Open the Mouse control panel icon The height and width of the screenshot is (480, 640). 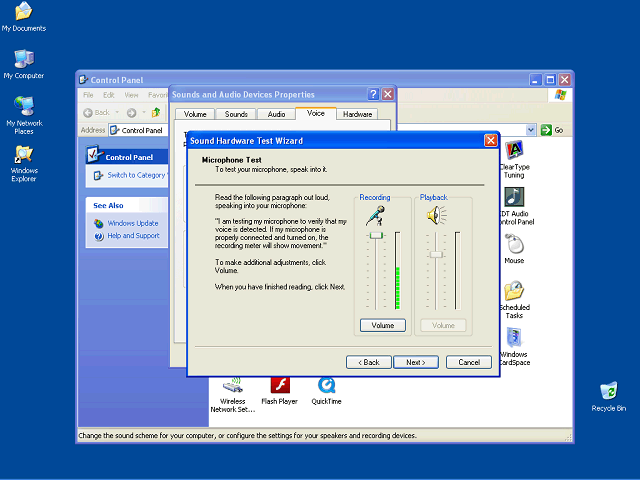[514, 249]
